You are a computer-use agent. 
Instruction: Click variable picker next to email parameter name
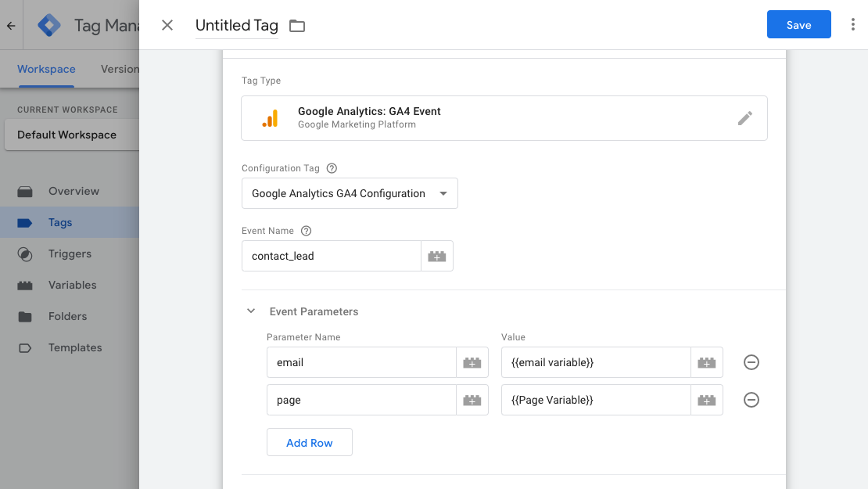click(x=472, y=362)
